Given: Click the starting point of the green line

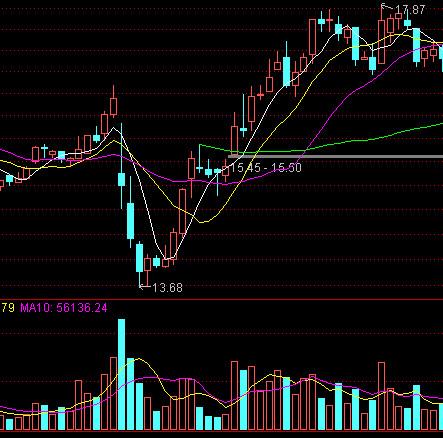Looking at the screenshot, I should tap(199, 145).
